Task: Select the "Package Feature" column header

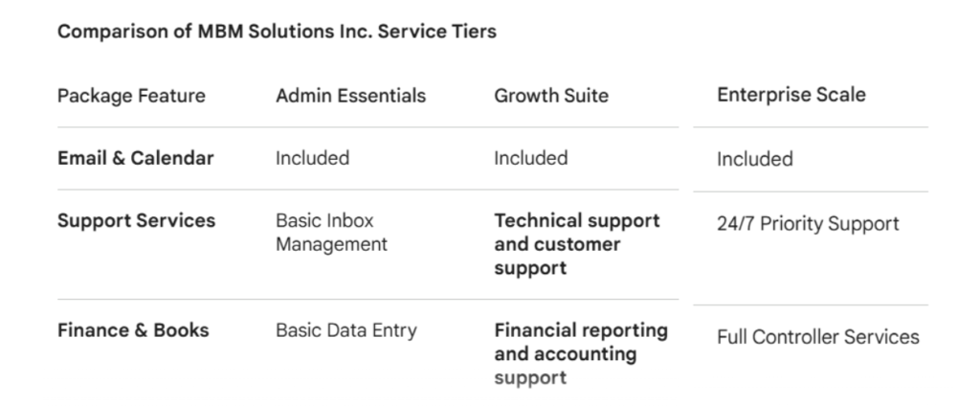Action: (131, 96)
